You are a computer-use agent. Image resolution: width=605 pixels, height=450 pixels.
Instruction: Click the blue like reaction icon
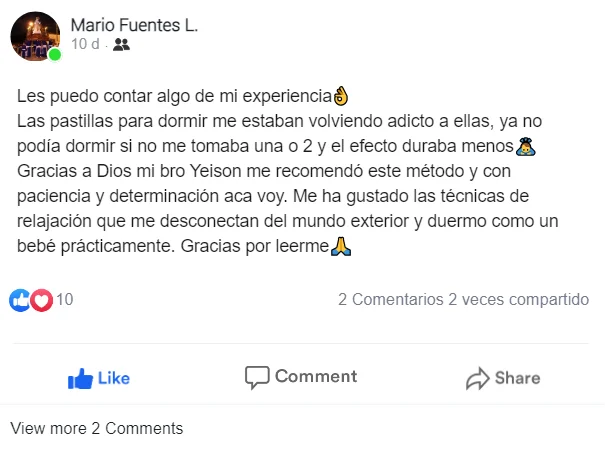(x=19, y=299)
